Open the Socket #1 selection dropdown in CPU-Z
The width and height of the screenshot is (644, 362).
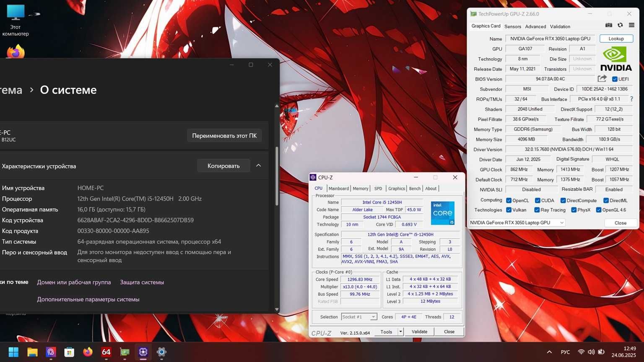pos(359,317)
